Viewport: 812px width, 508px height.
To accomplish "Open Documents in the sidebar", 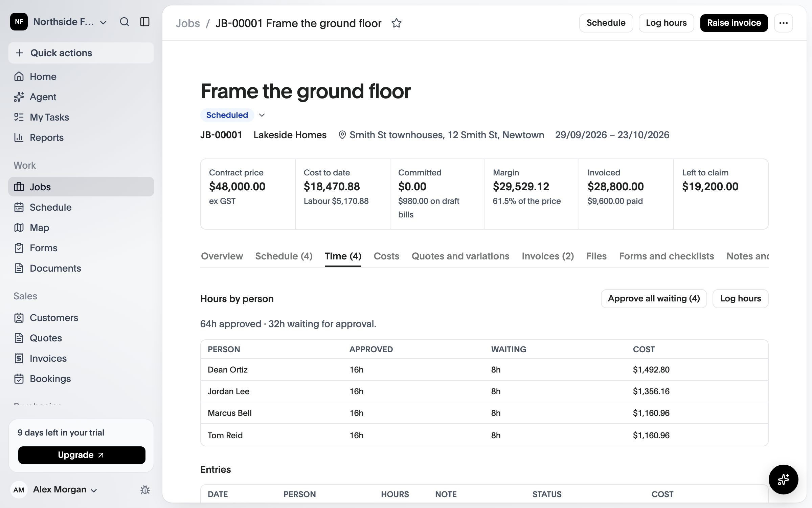I will click(81, 268).
